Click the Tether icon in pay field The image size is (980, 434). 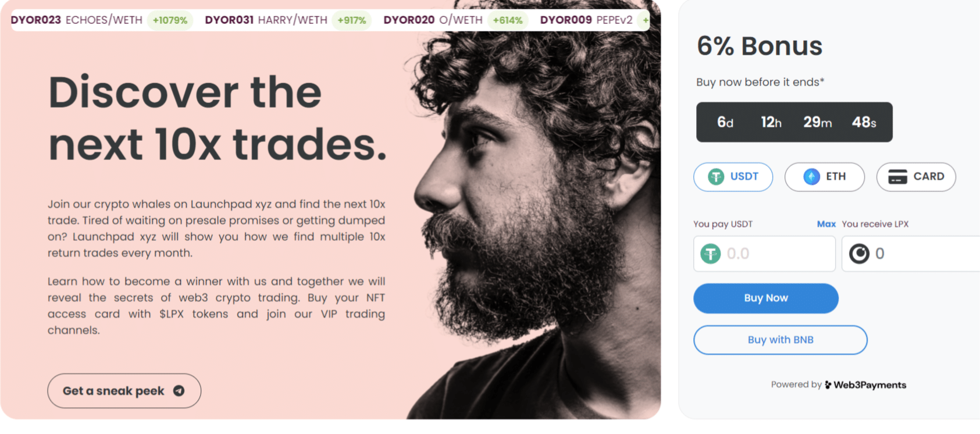[710, 254]
